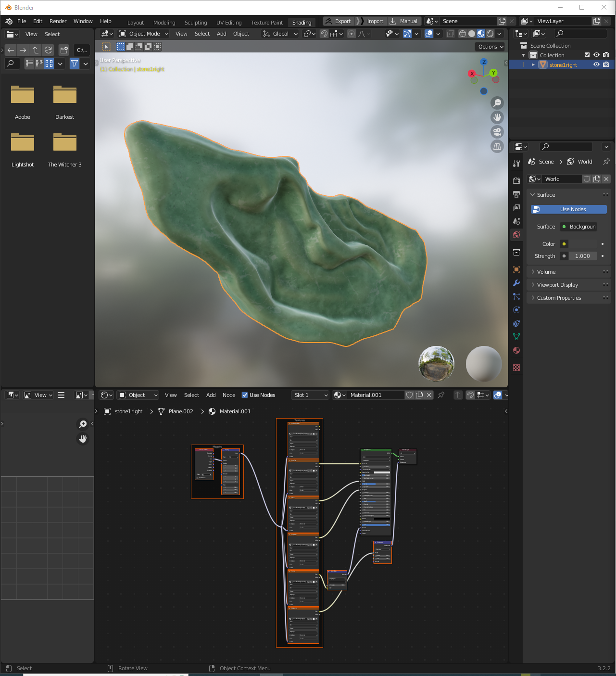Click the refresh icon in the file browser

(x=48, y=50)
